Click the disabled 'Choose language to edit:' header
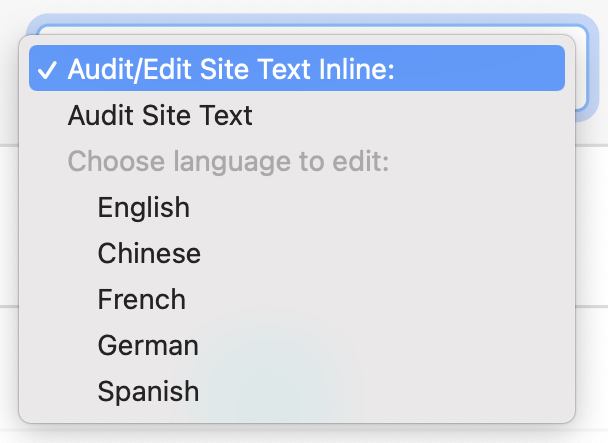This screenshot has width=608, height=443. coord(227,161)
